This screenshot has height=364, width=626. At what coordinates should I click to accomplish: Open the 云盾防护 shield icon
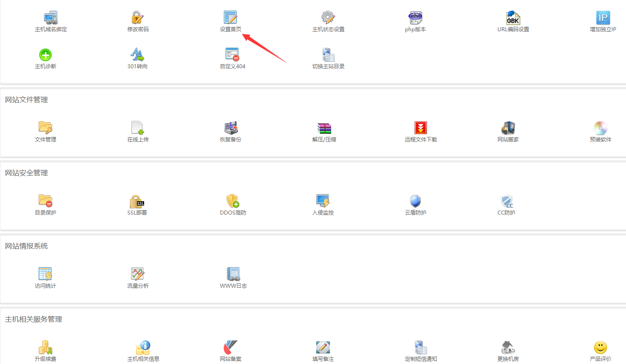[x=415, y=201]
